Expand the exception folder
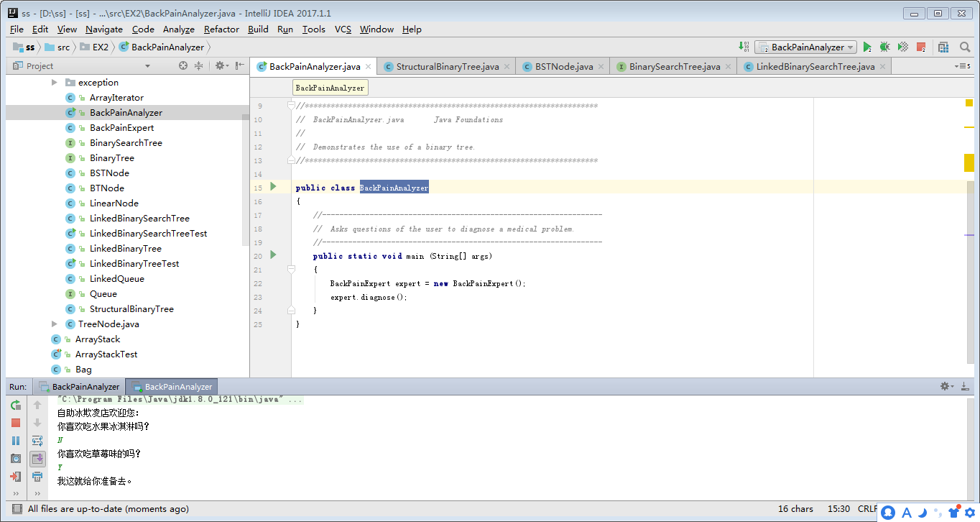This screenshot has width=980, height=522. [x=55, y=83]
